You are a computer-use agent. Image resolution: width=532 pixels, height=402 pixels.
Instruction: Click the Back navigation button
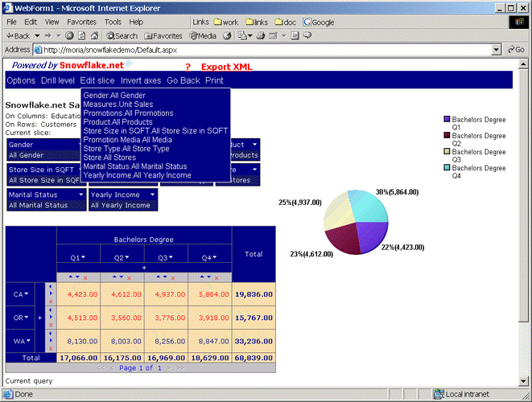pyautogui.click(x=19, y=35)
